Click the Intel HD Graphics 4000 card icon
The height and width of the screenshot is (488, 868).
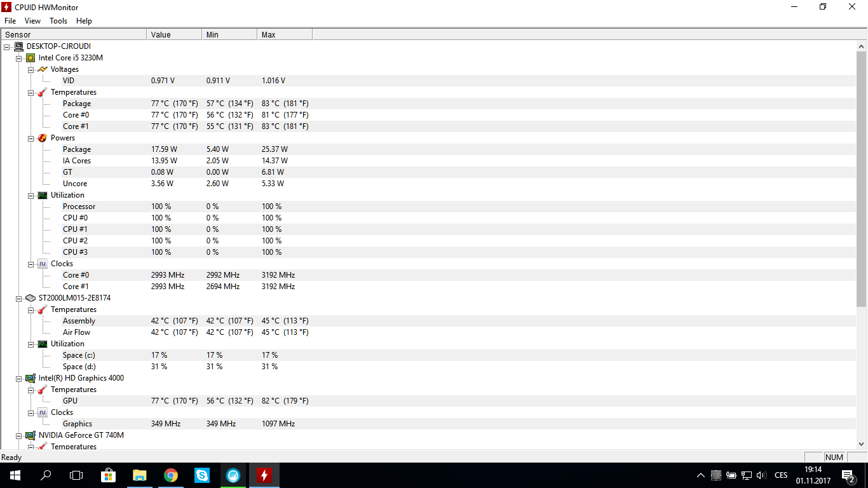[31, 378]
